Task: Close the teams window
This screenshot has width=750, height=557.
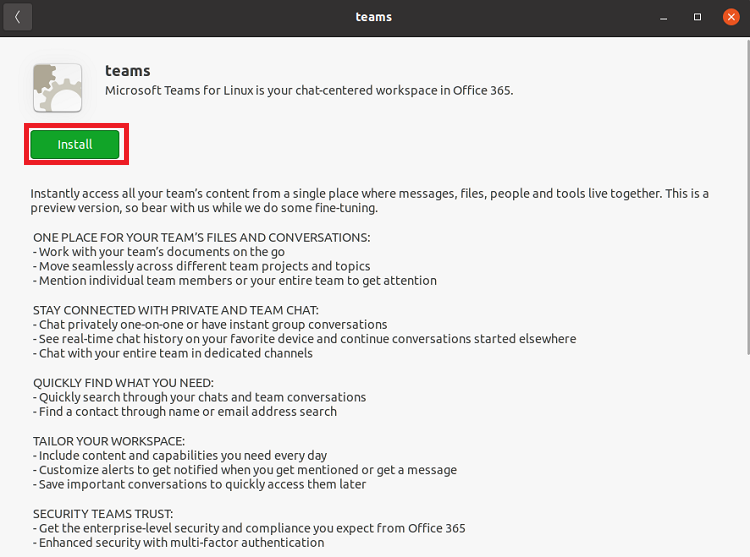Action: (x=731, y=17)
